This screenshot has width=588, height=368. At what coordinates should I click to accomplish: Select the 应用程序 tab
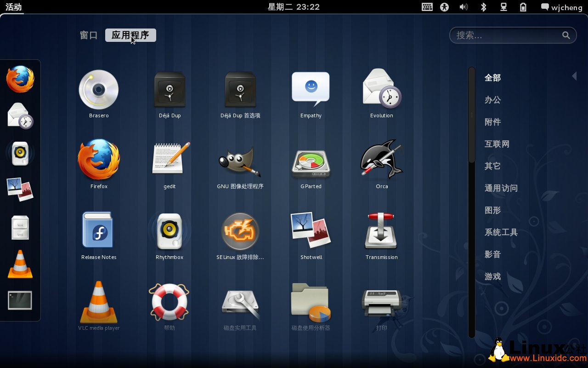(x=130, y=35)
